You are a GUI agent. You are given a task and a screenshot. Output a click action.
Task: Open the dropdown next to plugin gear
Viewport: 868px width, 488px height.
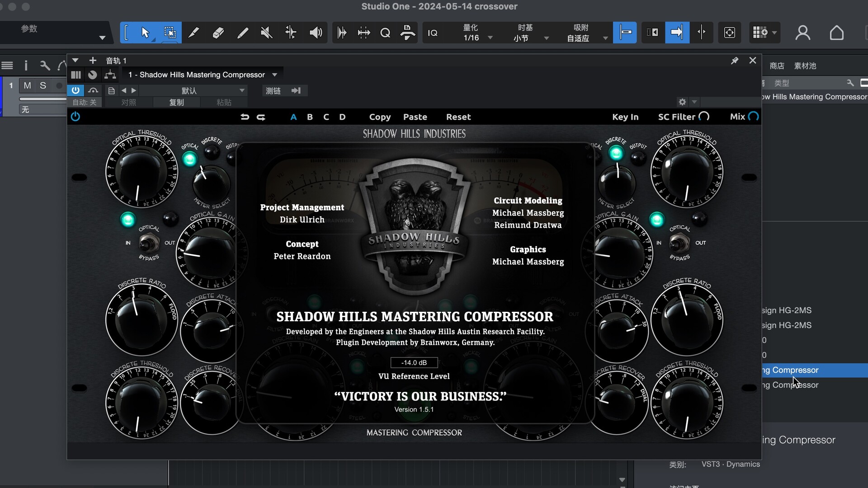695,102
